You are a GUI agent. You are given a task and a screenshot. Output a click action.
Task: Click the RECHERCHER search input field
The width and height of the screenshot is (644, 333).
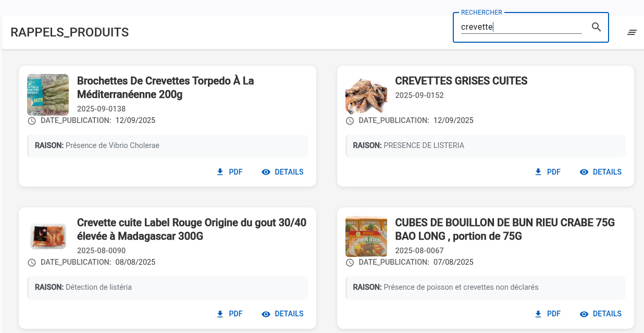coord(521,27)
